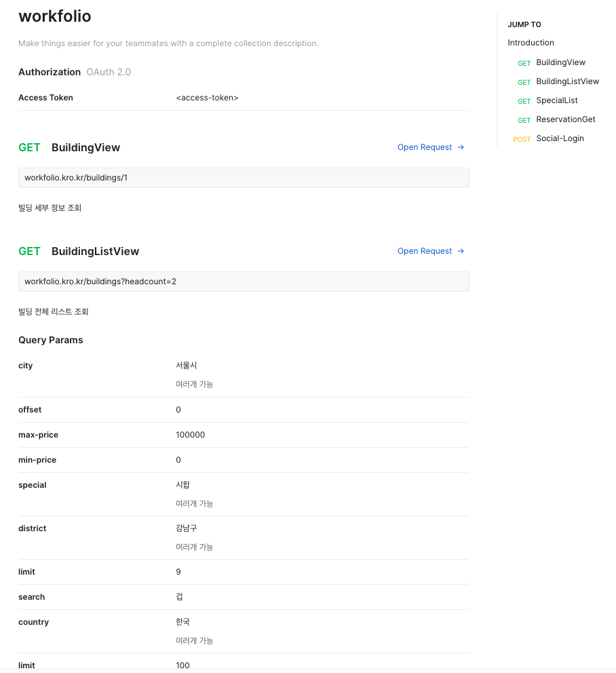Select the URL containing headcount=2
The width and height of the screenshot is (616, 673).
click(244, 281)
